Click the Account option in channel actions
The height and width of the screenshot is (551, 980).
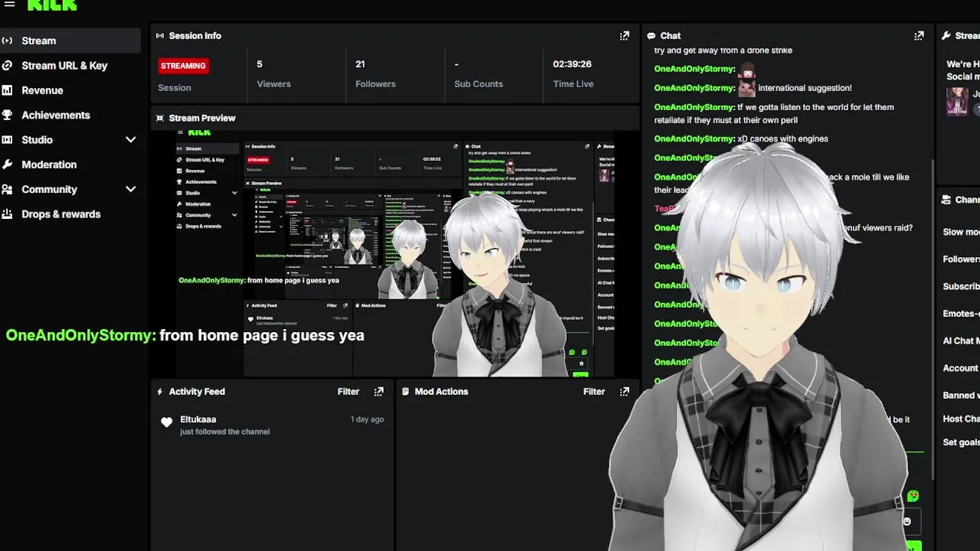coord(961,368)
